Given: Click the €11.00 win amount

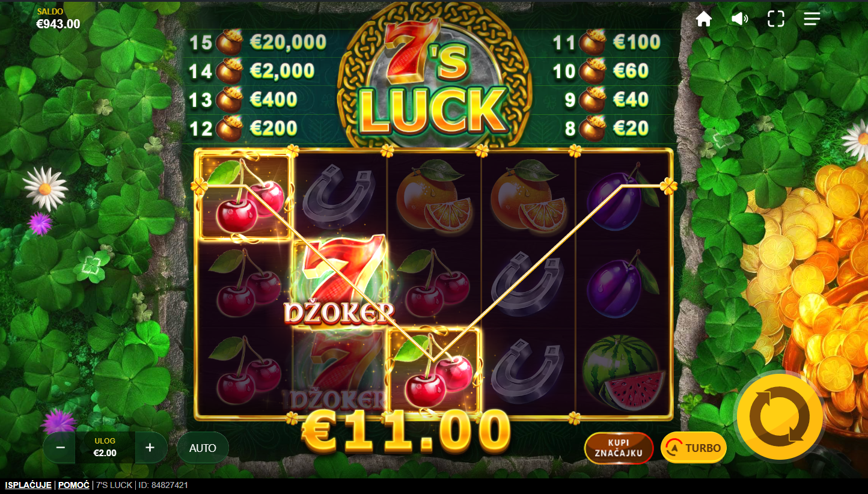Looking at the screenshot, I should tap(406, 431).
